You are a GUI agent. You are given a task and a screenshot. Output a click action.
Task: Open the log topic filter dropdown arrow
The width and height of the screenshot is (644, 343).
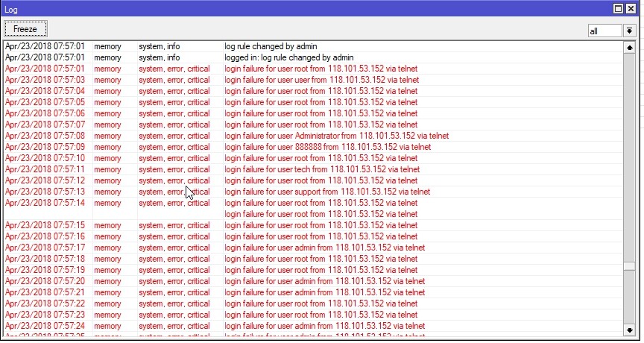pos(630,31)
